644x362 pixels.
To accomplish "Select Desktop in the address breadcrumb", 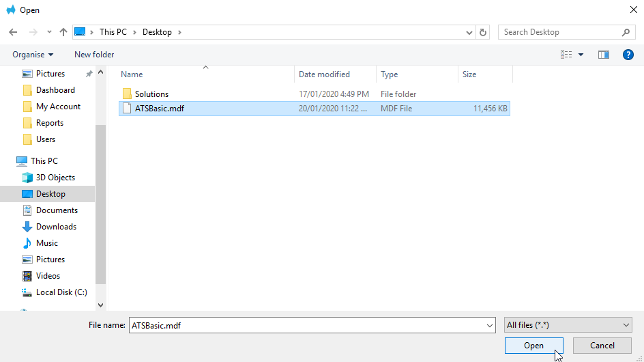I will pos(157,32).
